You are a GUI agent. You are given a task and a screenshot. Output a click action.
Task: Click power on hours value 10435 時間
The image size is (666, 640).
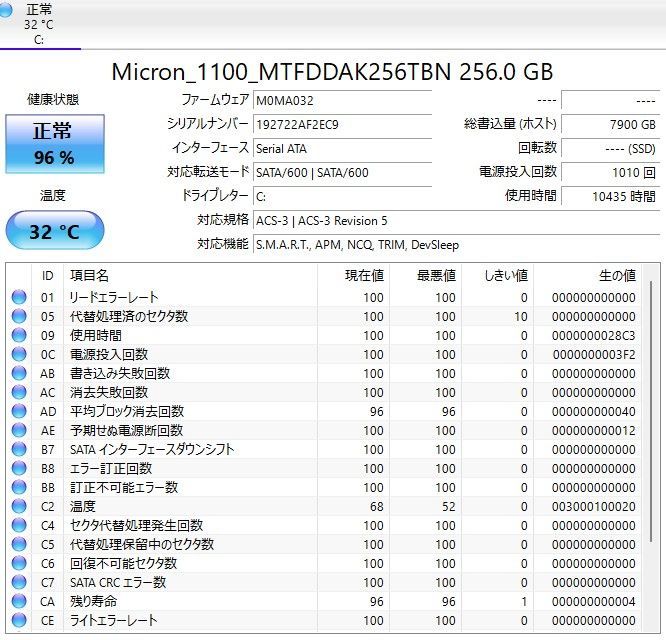tap(610, 197)
